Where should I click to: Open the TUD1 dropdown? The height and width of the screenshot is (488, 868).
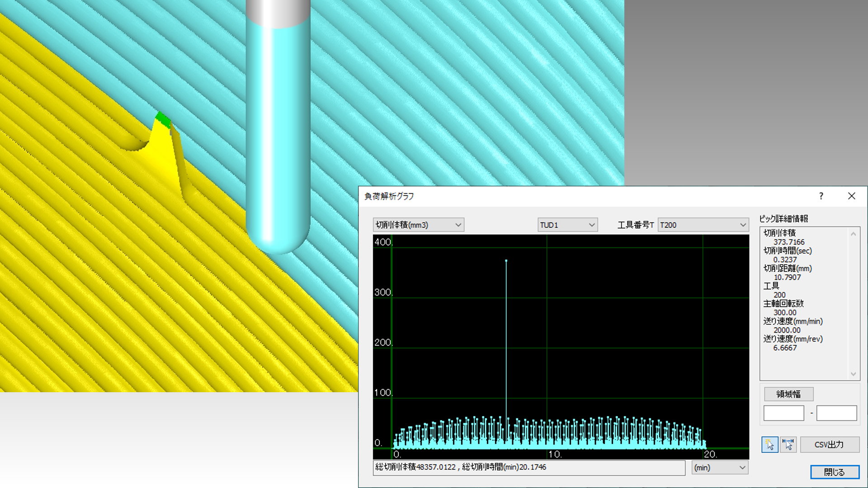tap(567, 225)
